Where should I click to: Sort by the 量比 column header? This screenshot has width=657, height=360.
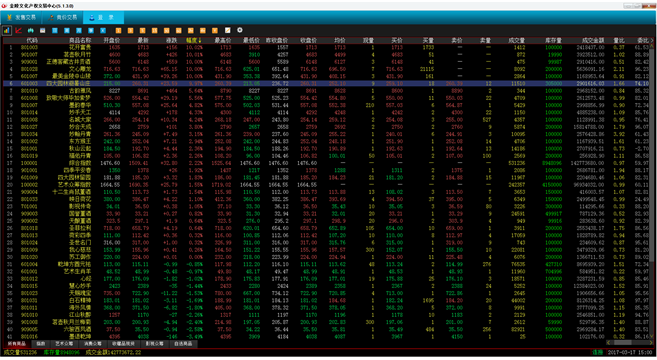click(x=619, y=41)
